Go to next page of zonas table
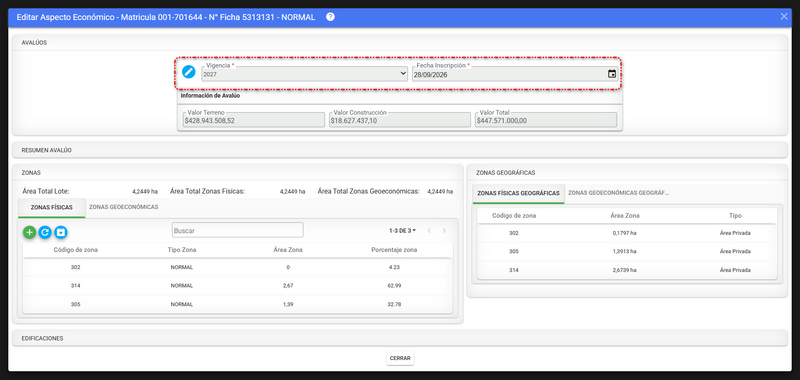Viewport: 800px width, 380px height. tap(444, 231)
